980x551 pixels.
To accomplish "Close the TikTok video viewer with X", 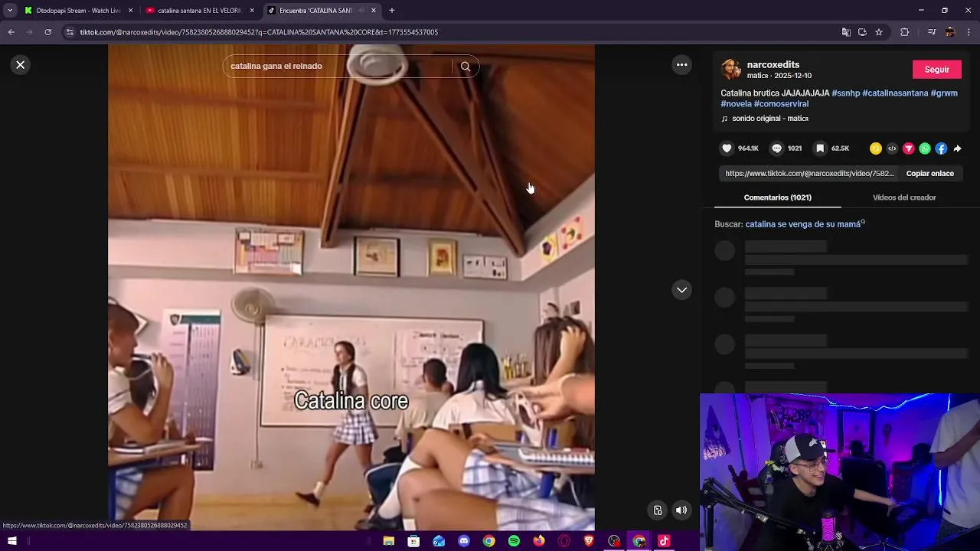I will [21, 65].
